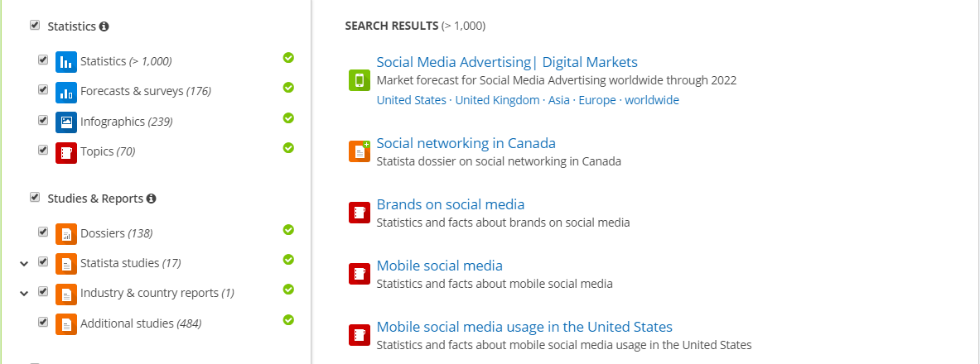The image size is (980, 364).
Task: Open Mobile social media usage in United States
Action: point(524,327)
